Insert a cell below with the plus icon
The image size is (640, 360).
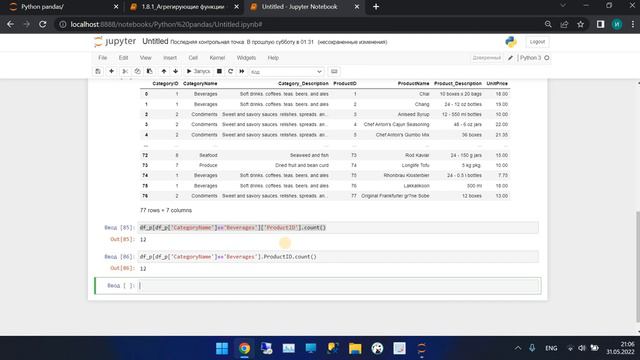[111, 71]
